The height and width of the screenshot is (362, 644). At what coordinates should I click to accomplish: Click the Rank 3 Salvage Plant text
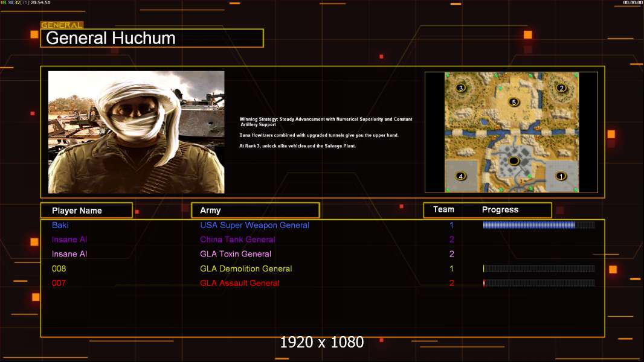297,146
